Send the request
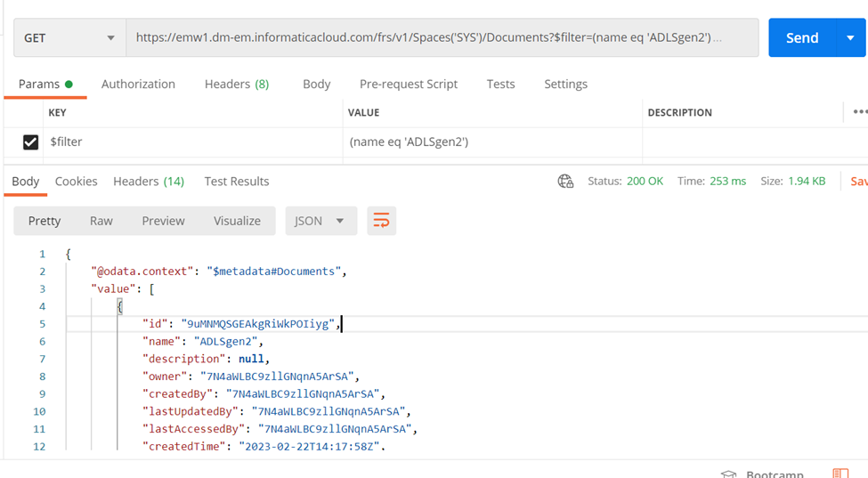The image size is (868, 478). click(802, 37)
